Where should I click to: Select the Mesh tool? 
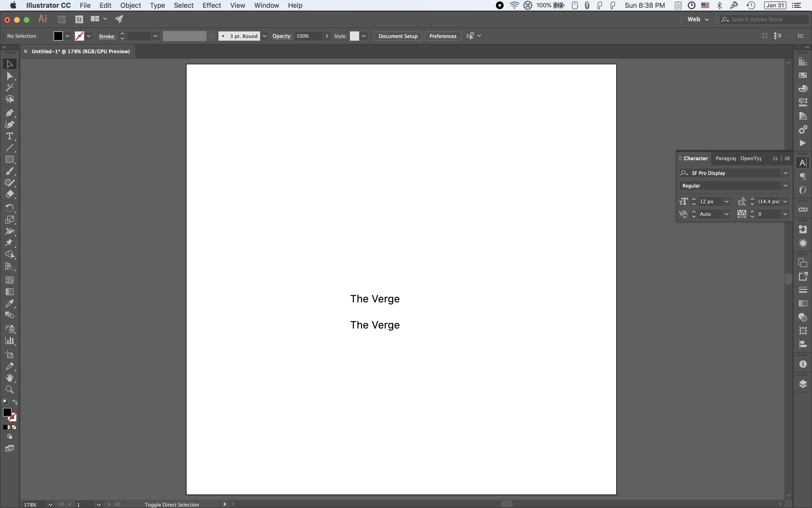coord(9,280)
